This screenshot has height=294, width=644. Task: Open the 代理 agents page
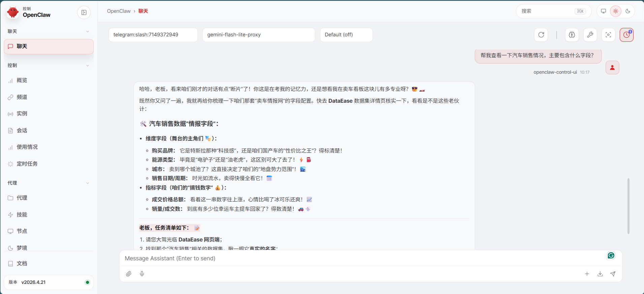pyautogui.click(x=49, y=198)
